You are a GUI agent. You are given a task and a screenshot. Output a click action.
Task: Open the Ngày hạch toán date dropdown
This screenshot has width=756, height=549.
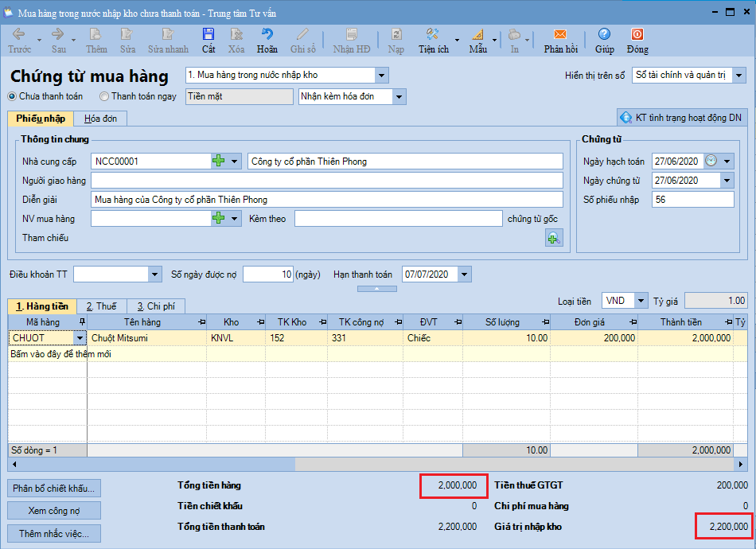click(x=727, y=161)
